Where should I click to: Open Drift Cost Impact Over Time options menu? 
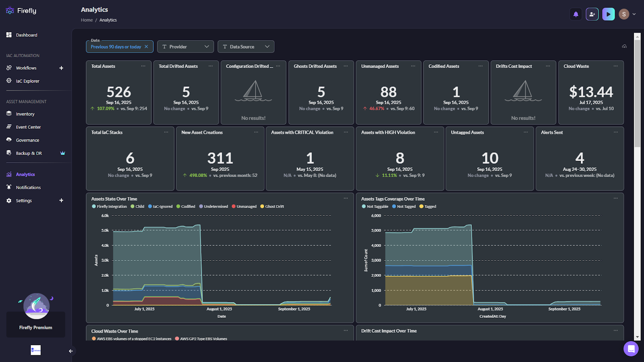[x=615, y=330]
